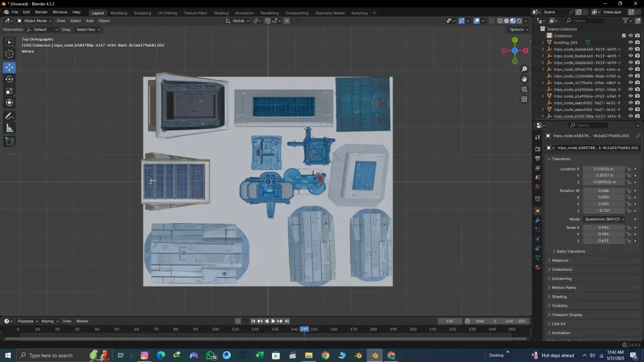Hide building_003 with its eye icon
This screenshot has height=362, width=644.
pyautogui.click(x=630, y=42)
